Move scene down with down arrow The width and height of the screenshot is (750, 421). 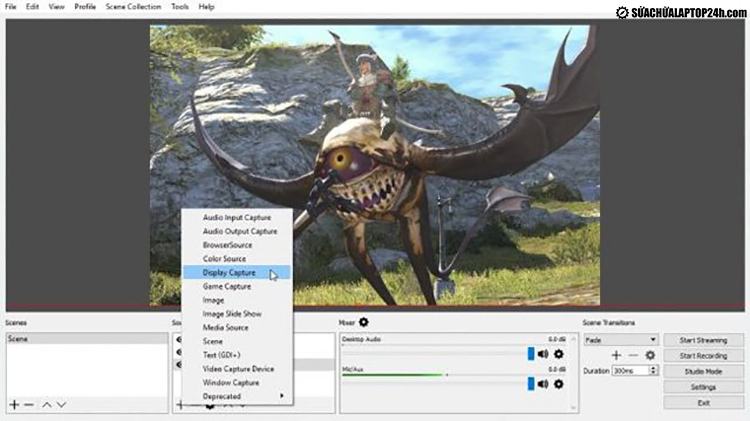[x=61, y=405]
